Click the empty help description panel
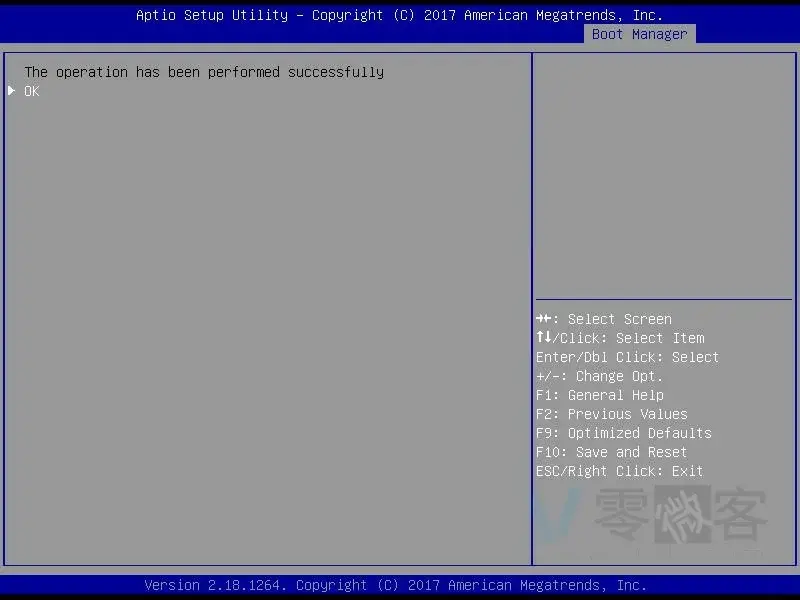The image size is (800, 600). point(663,175)
